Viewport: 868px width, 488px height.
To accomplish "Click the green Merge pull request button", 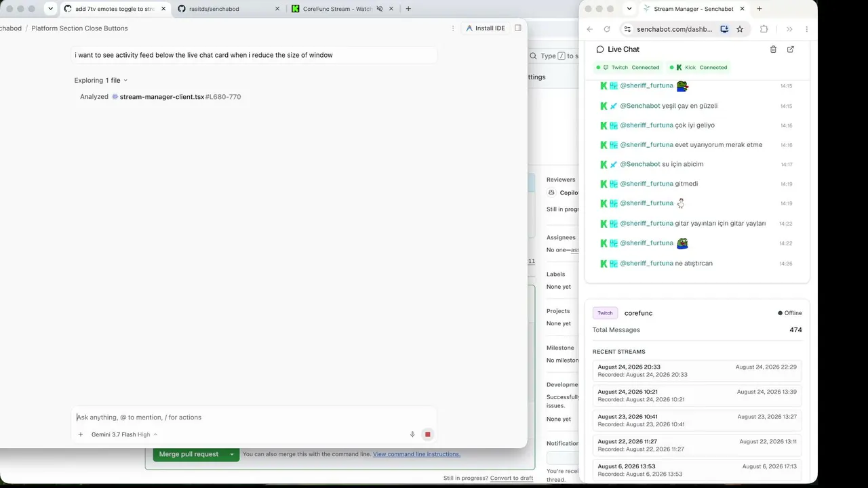I will point(189,454).
